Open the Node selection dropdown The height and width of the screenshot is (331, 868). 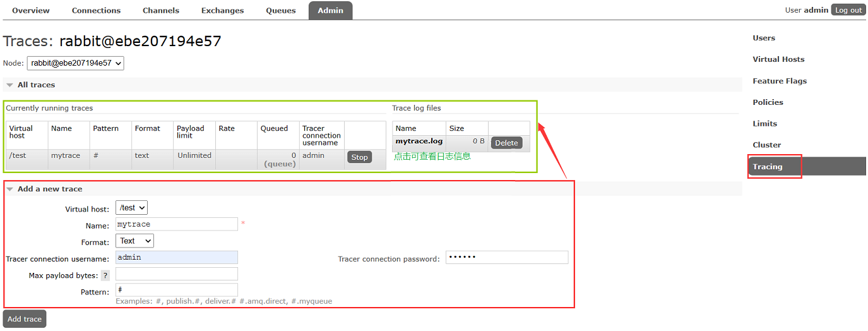coord(75,63)
